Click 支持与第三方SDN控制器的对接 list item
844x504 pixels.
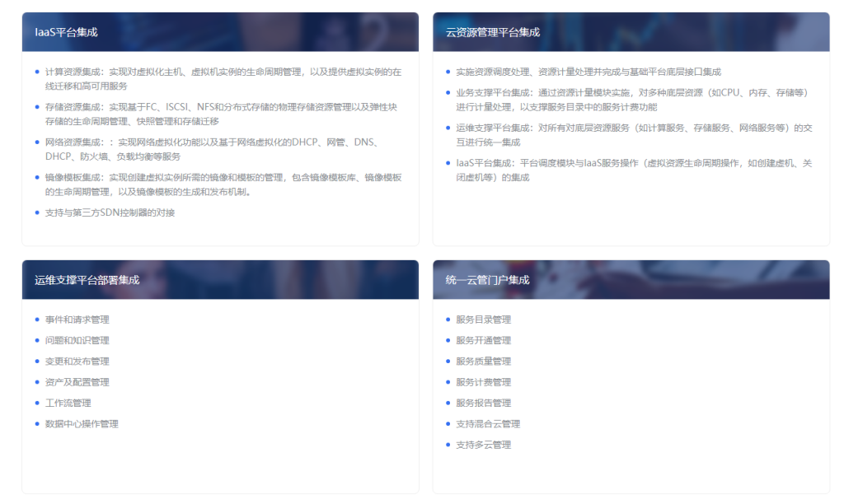coord(110,212)
